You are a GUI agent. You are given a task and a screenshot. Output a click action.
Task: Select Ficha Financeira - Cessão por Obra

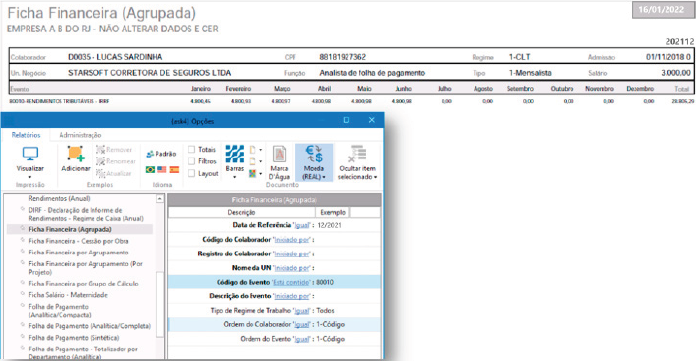[x=78, y=241]
